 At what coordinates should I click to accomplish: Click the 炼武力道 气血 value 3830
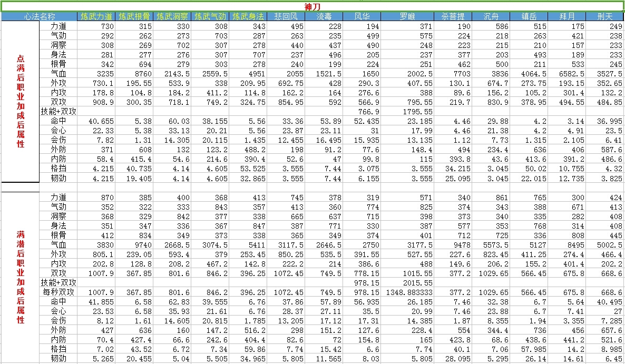pos(96,244)
